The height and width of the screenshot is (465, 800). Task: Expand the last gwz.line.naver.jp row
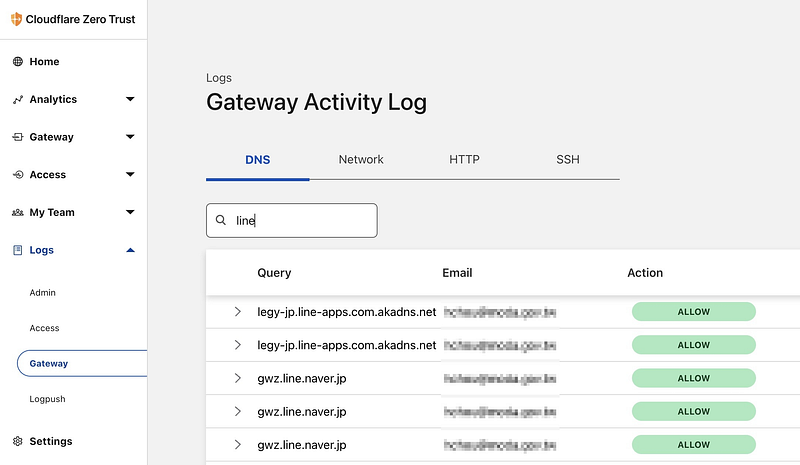[x=237, y=445]
